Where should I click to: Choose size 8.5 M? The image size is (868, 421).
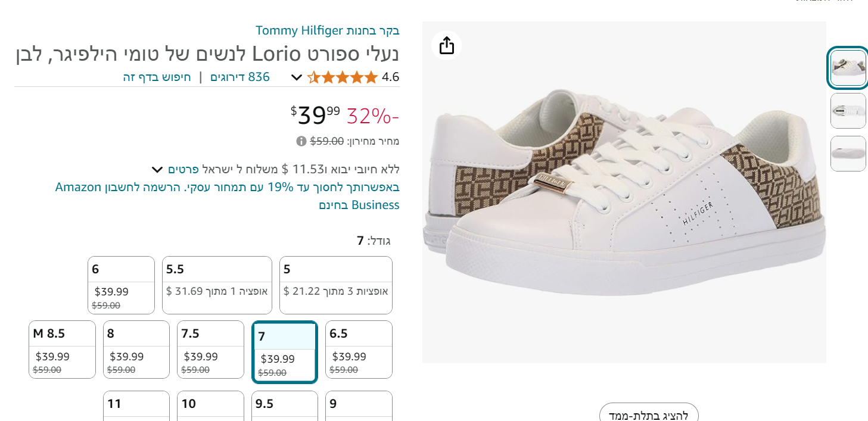[62, 350]
